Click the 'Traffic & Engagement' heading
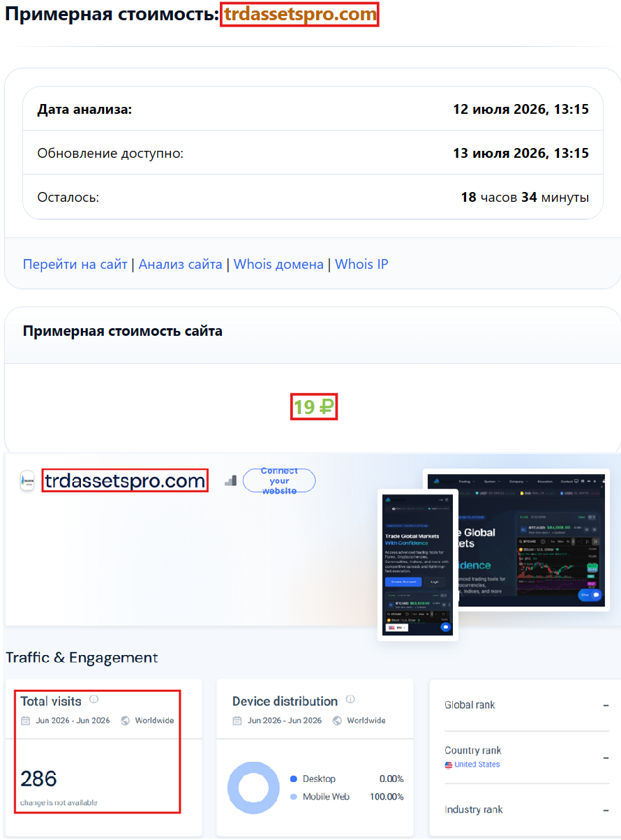 pyautogui.click(x=82, y=658)
